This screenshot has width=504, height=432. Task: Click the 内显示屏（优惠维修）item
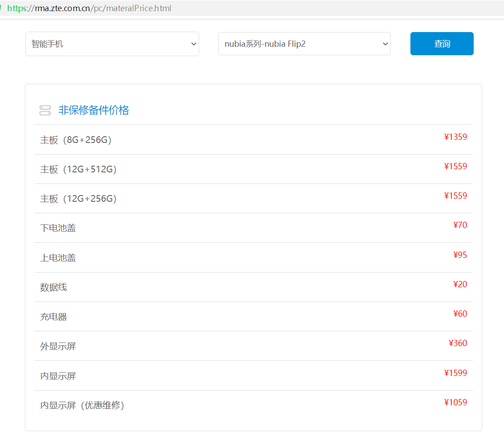[x=82, y=405]
